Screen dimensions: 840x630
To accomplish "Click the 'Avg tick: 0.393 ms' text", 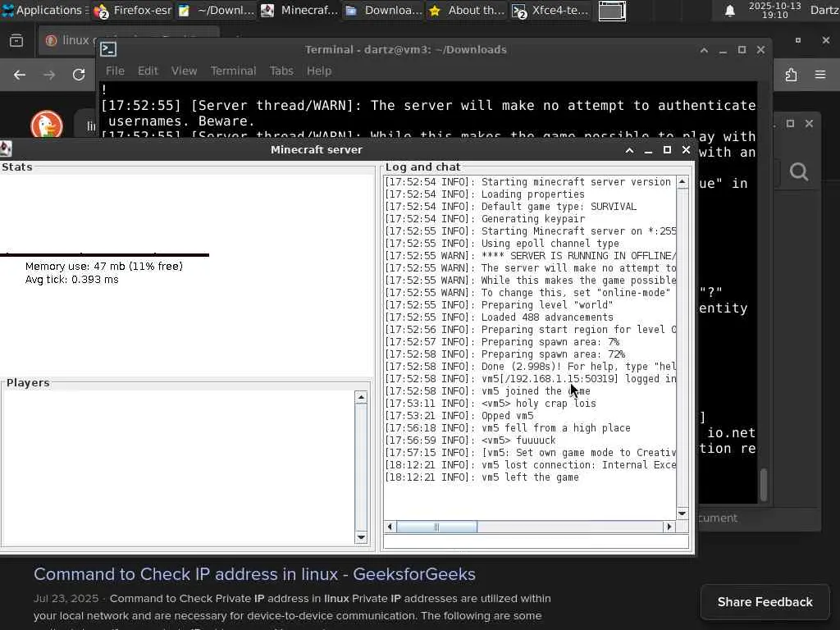I will [x=72, y=280].
